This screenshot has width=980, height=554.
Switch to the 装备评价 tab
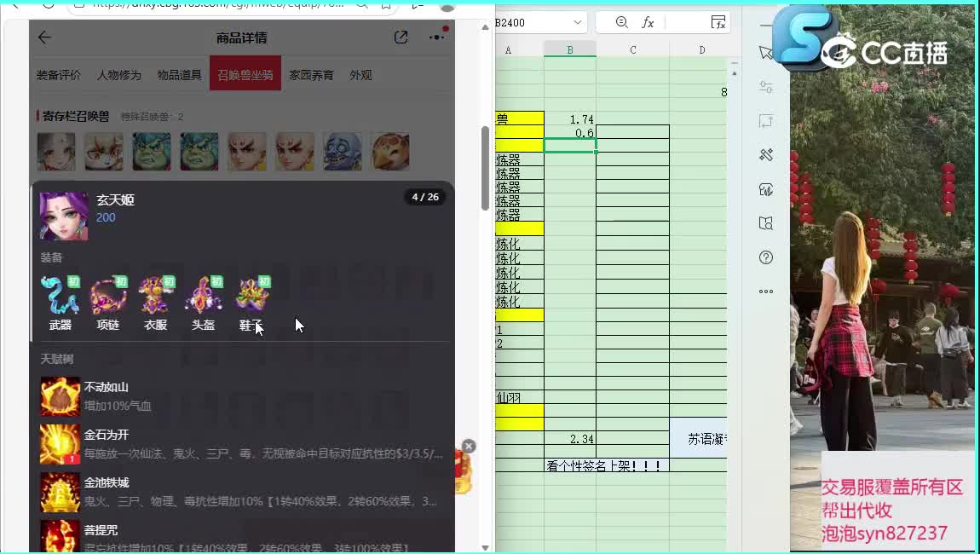point(58,75)
